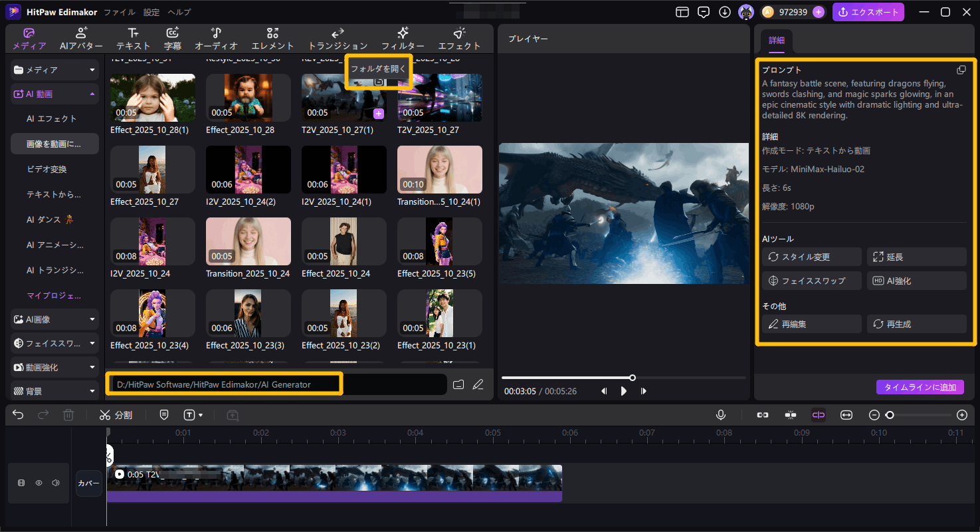
Task: Click the delete (trash) icon above the timeline
Action: 68,415
